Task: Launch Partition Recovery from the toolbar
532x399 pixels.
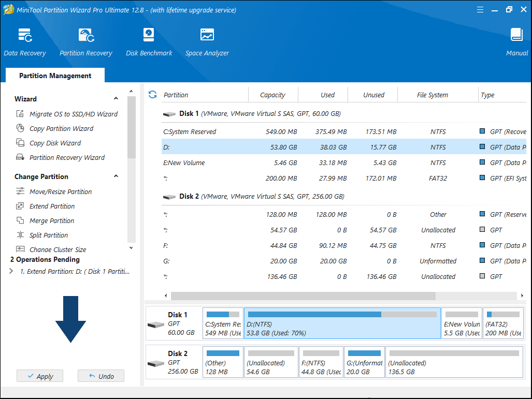Action: [x=85, y=41]
